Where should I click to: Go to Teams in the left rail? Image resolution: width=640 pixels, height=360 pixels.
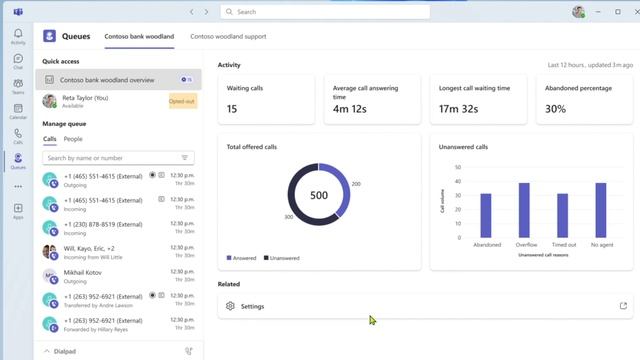tap(18, 86)
